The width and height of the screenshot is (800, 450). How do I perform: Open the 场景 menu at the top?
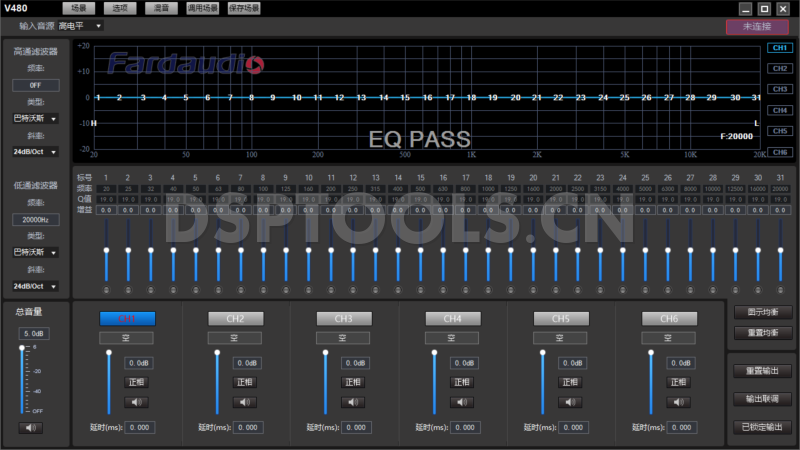click(x=77, y=8)
